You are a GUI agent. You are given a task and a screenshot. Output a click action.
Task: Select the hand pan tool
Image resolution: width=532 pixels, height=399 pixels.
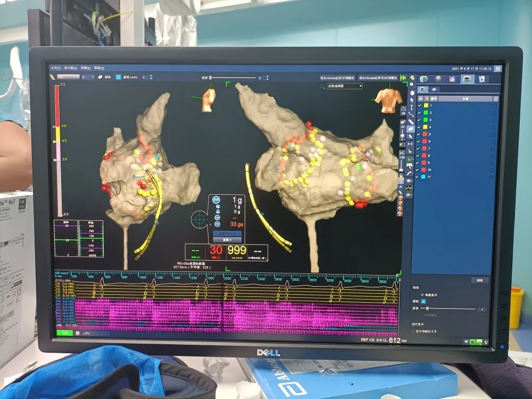(x=411, y=93)
